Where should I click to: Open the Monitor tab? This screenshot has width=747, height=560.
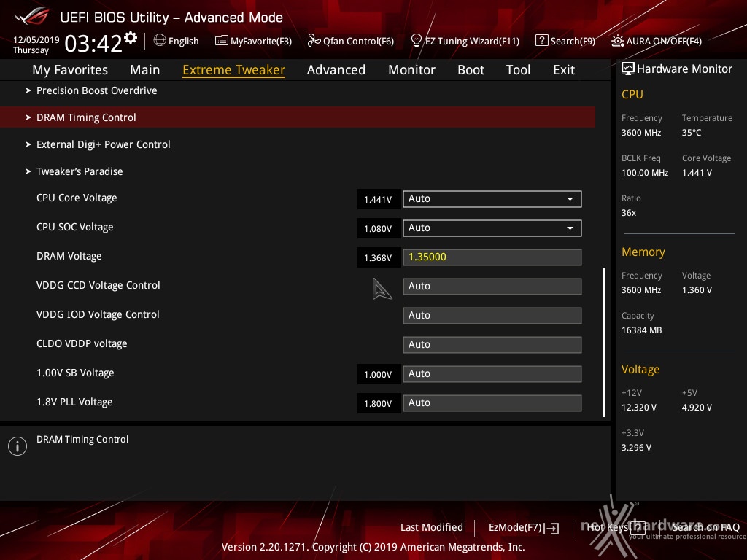(411, 69)
